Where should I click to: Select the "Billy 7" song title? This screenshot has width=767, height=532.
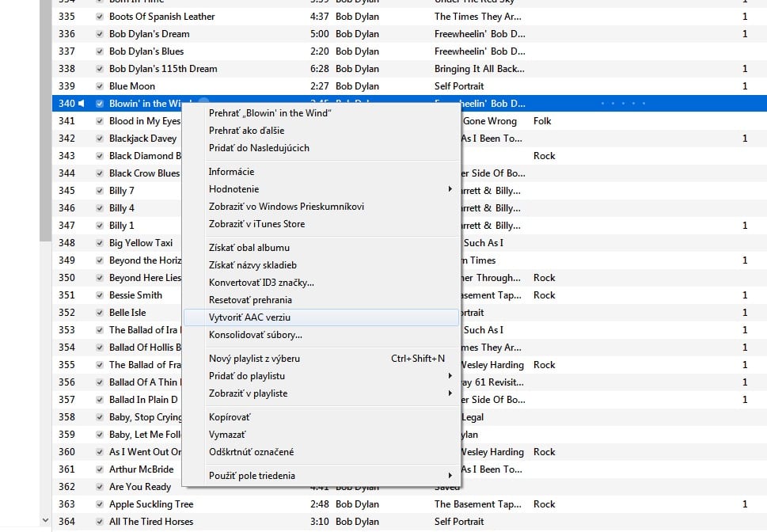tap(121, 191)
